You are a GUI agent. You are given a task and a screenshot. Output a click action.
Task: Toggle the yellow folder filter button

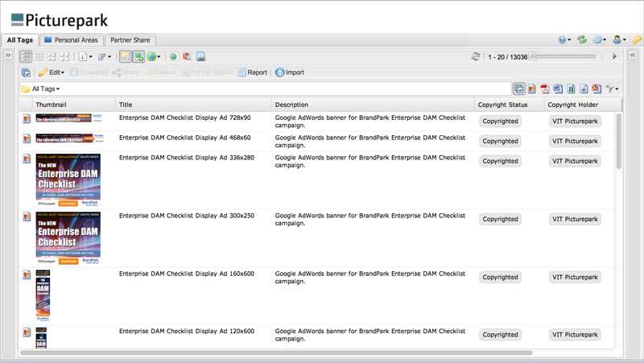coord(126,56)
